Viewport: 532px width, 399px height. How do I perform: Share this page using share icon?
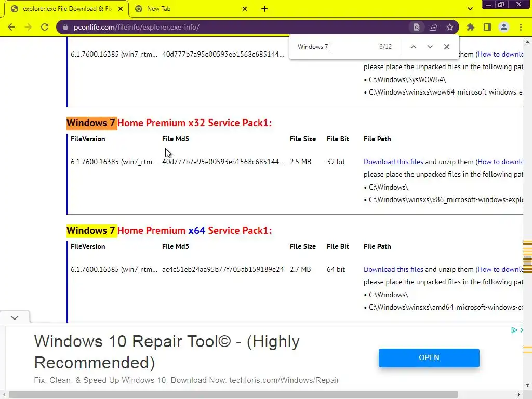click(x=433, y=27)
